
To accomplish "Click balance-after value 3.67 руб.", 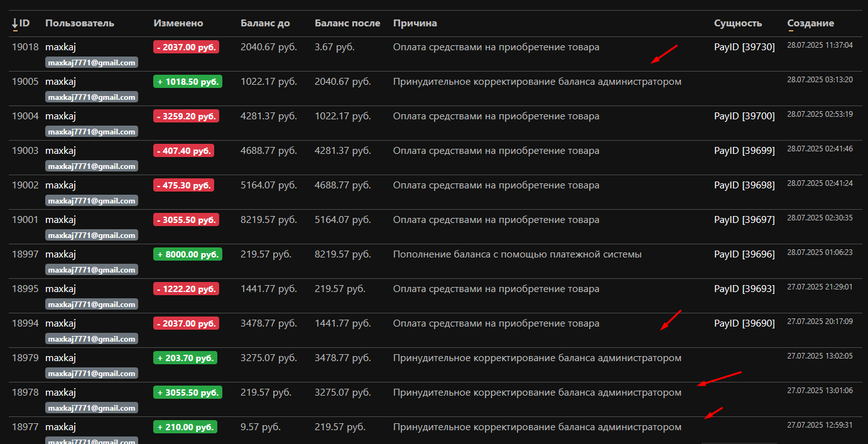I will point(335,47).
